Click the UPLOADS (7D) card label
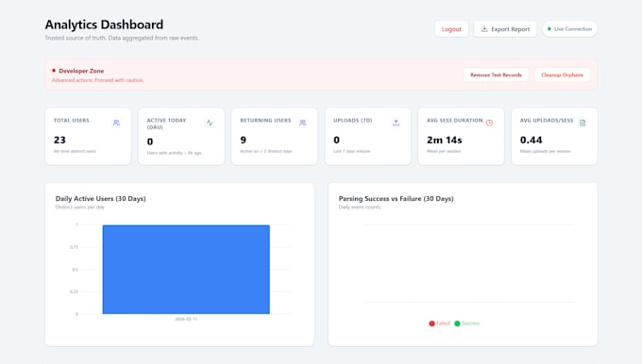Viewport: 642px width, 364px height. click(352, 121)
